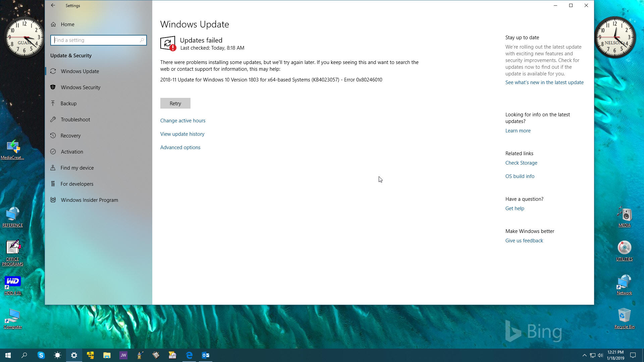Open the yellow network folders taskbar app
Screen dimensions: 644x362
pyautogui.click(x=90, y=355)
